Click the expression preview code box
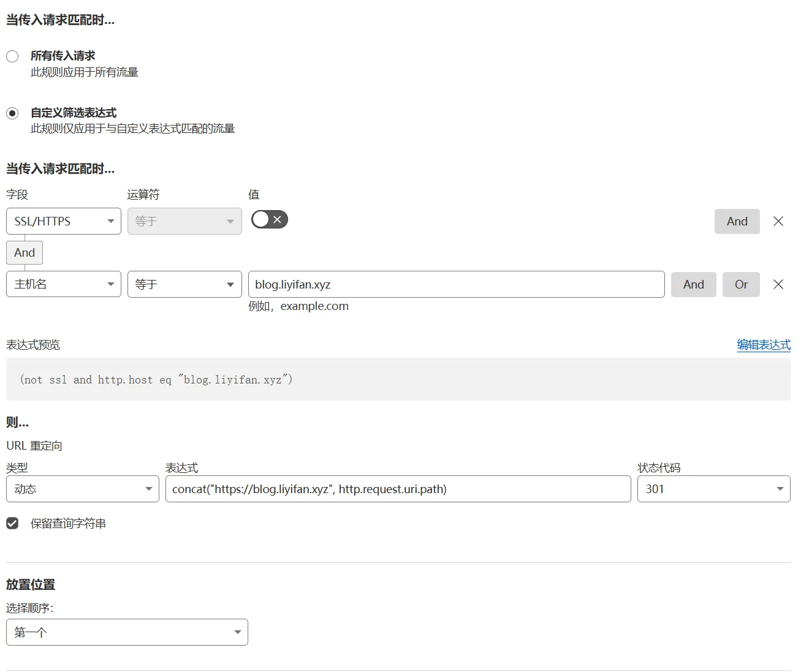Viewport: 798px width, 672px height. coord(398,379)
